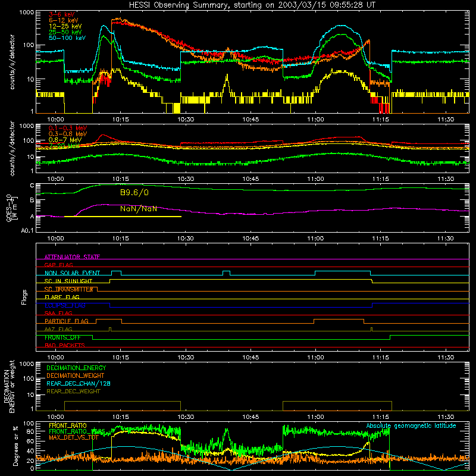Select the ATTENUATOR_STATE flag label

point(72,257)
